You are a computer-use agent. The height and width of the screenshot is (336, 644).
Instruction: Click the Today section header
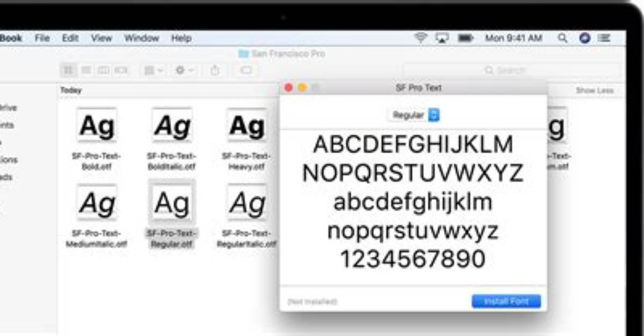[x=71, y=91]
